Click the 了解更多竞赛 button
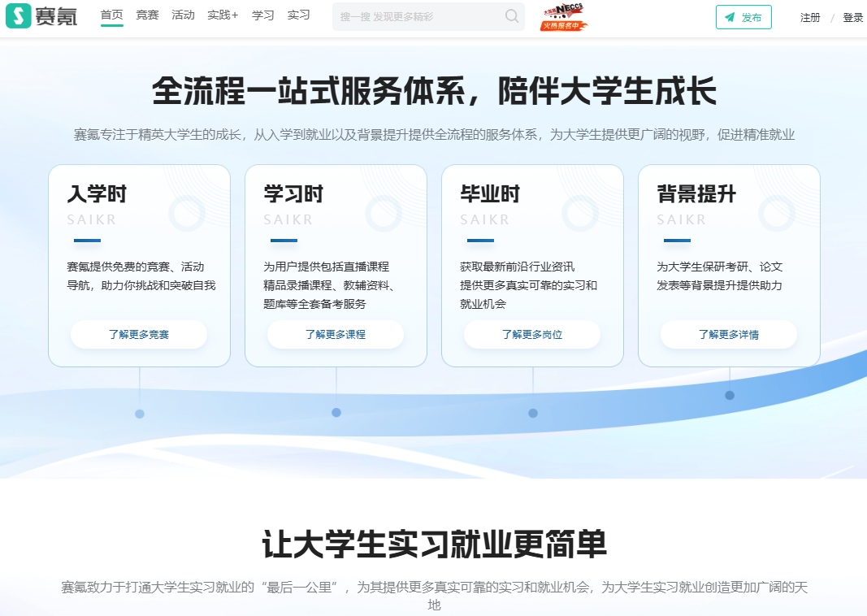Image resolution: width=867 pixels, height=616 pixels. [x=139, y=335]
